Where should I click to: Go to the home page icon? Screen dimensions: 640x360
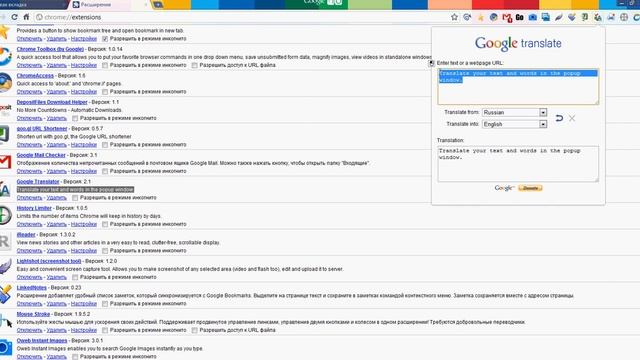tap(26, 17)
